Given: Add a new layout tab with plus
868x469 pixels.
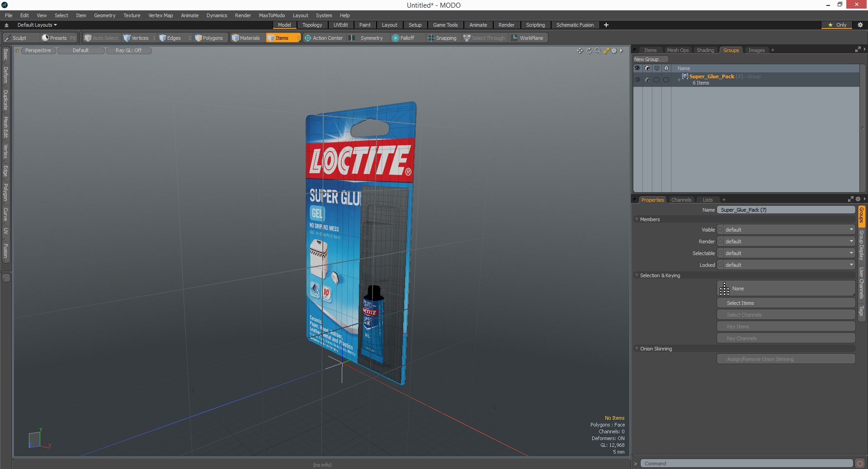Looking at the screenshot, I should pyautogui.click(x=606, y=25).
